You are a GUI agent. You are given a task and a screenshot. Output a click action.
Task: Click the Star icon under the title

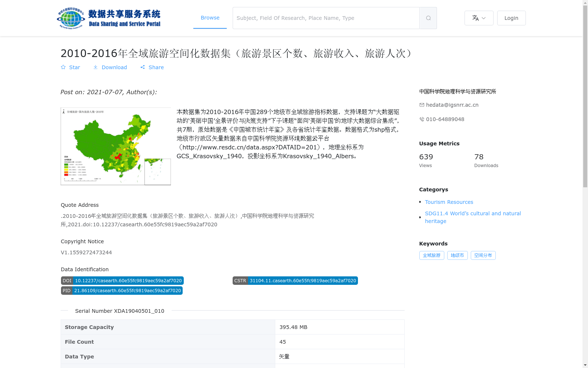click(x=63, y=67)
